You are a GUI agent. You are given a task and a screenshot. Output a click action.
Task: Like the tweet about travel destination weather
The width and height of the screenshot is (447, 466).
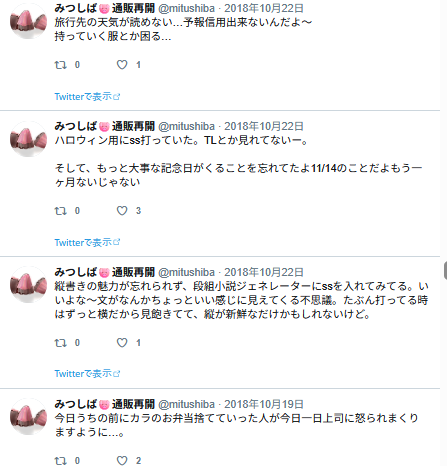pyautogui.click(x=122, y=65)
